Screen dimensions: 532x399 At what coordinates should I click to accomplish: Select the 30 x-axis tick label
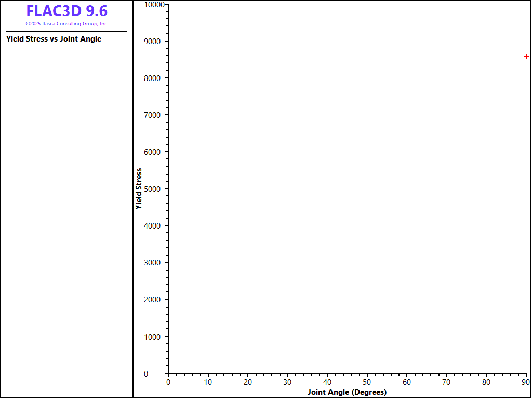tap(287, 382)
